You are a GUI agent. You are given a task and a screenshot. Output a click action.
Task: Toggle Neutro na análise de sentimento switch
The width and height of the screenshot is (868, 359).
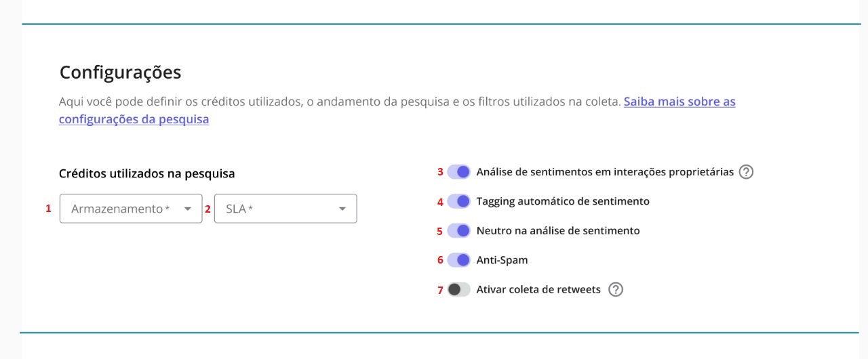[x=459, y=231]
